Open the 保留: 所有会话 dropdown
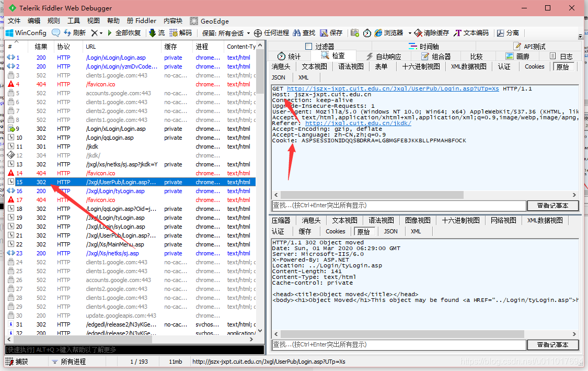The image size is (588, 371). pos(226,33)
